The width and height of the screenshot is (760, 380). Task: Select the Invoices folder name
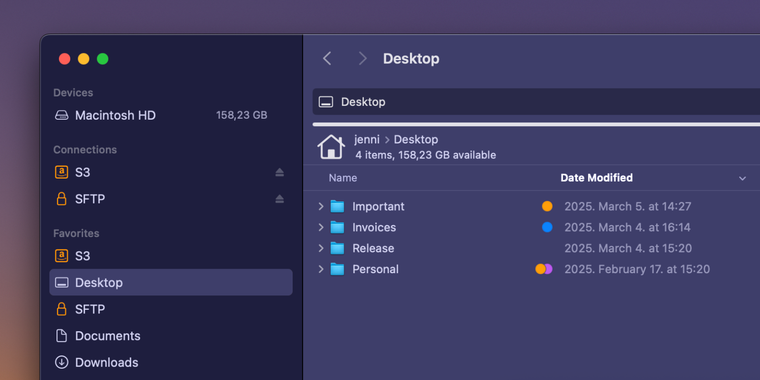click(374, 227)
